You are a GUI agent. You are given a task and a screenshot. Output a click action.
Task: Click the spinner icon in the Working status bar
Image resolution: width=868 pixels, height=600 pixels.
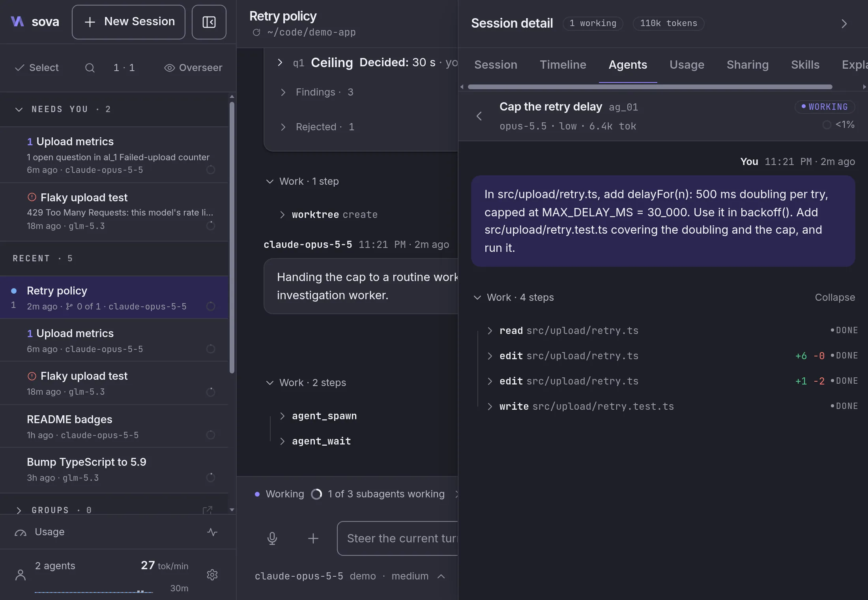coord(316,494)
